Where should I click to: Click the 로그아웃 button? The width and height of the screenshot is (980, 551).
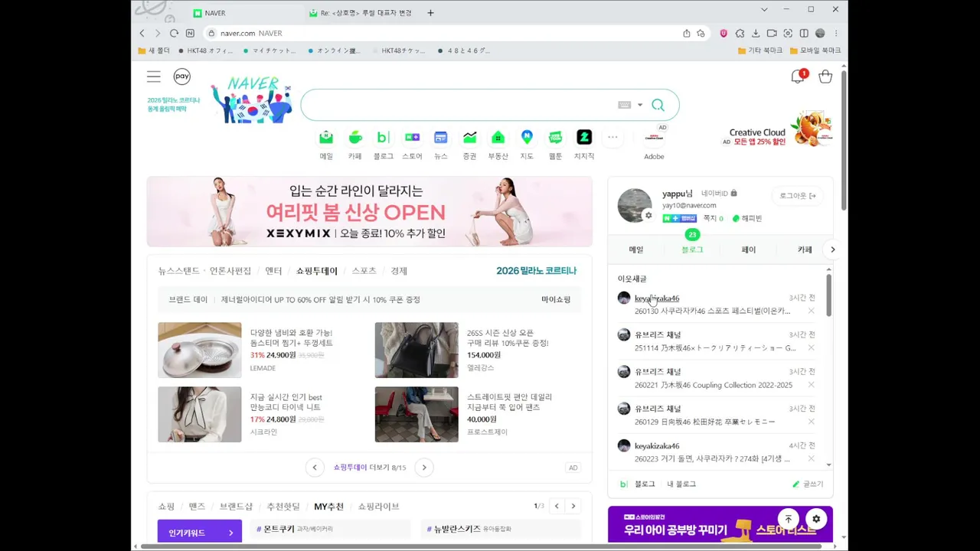click(798, 196)
